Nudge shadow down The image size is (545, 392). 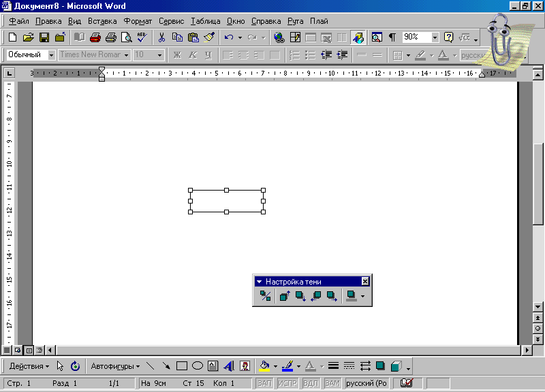pyautogui.click(x=300, y=296)
